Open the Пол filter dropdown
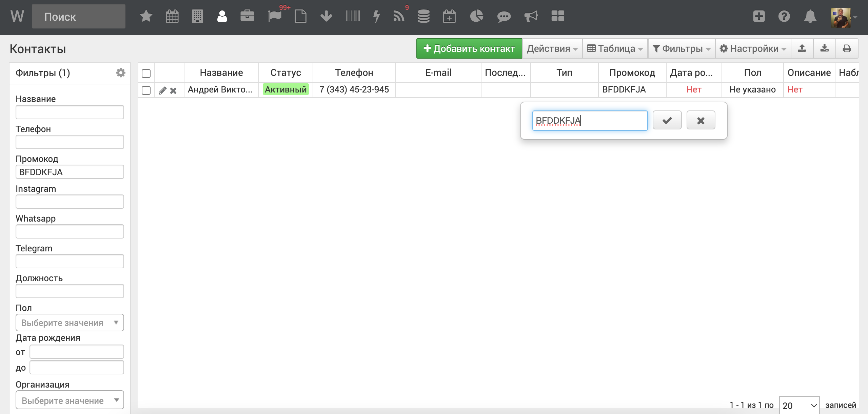The image size is (868, 414). [x=70, y=323]
